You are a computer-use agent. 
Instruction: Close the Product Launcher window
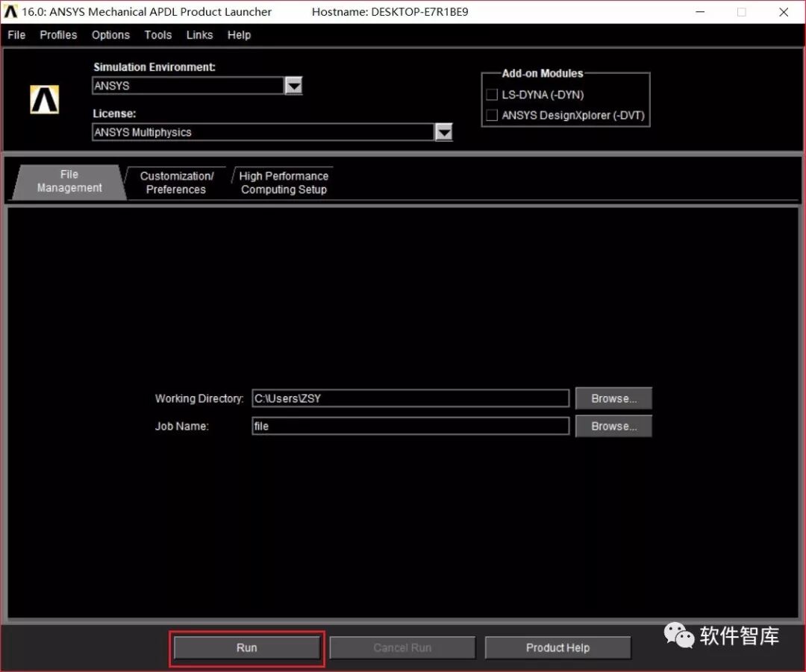pos(784,12)
